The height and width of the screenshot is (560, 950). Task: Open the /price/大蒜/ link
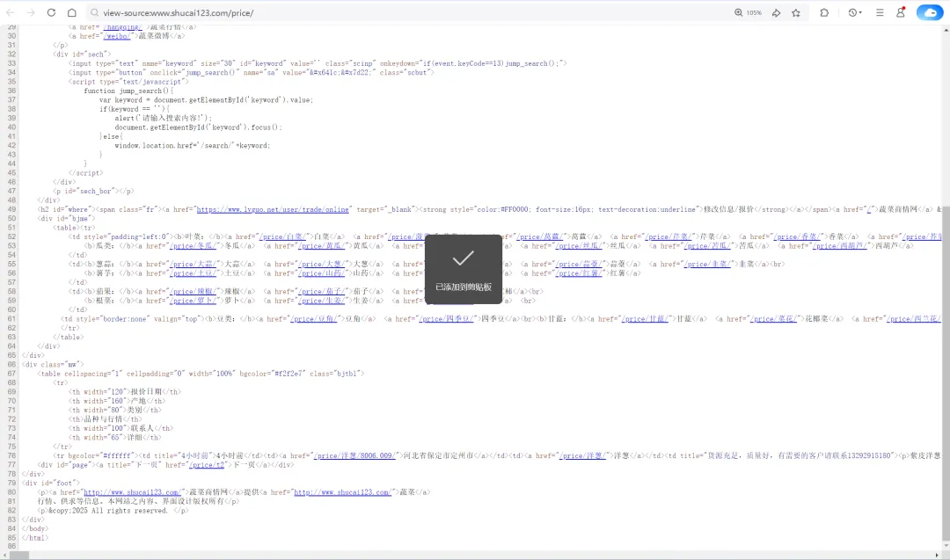194,264
